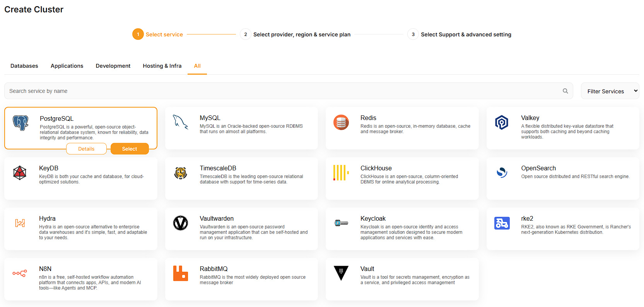Image resolution: width=644 pixels, height=307 pixels.
Task: Click the Redis database icon
Action: (341, 122)
